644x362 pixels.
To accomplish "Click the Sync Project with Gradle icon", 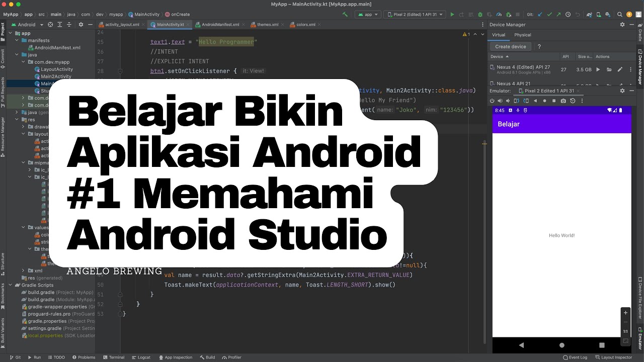I will (x=589, y=15).
